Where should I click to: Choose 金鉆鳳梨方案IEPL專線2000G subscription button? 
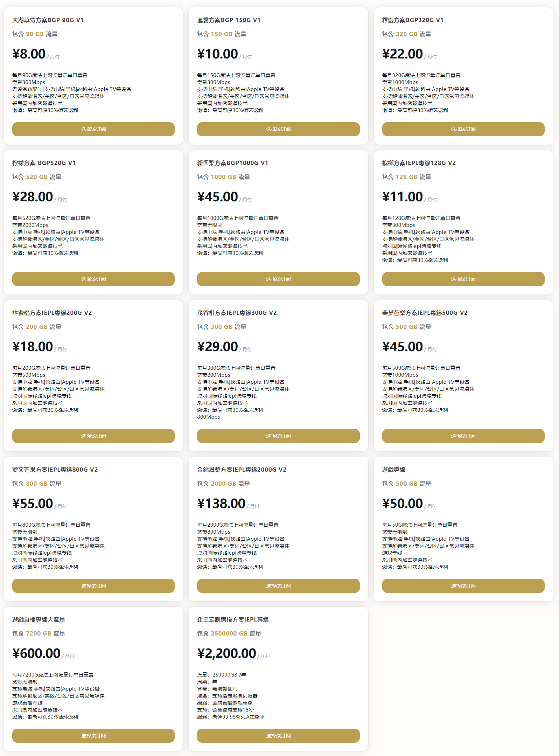(x=278, y=586)
